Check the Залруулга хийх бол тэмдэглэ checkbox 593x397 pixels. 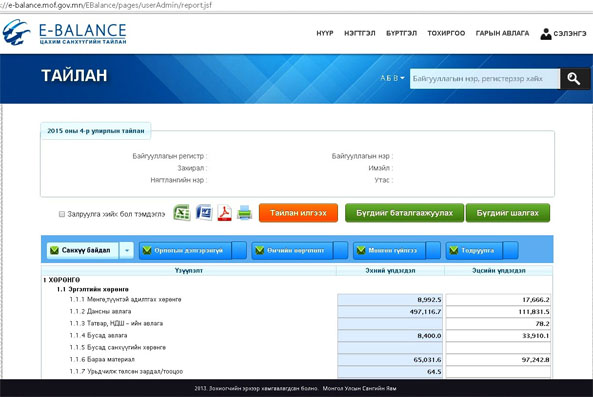pyautogui.click(x=62, y=214)
